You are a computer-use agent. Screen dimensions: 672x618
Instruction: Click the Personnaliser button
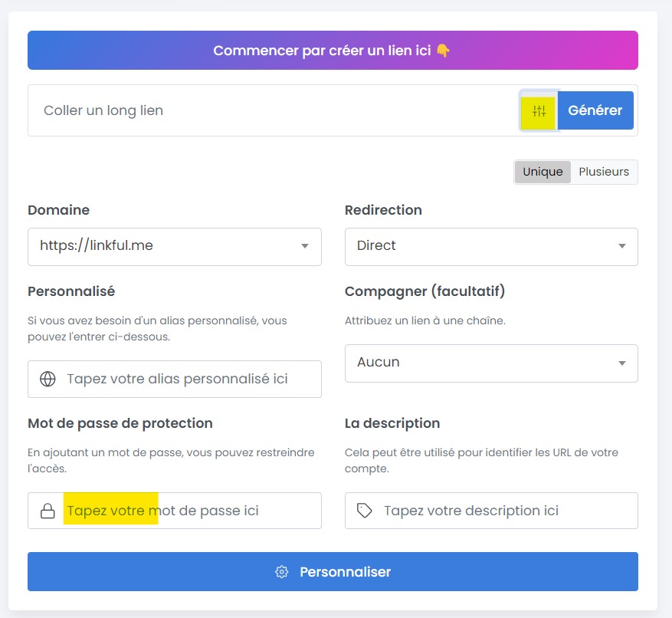coord(333,571)
